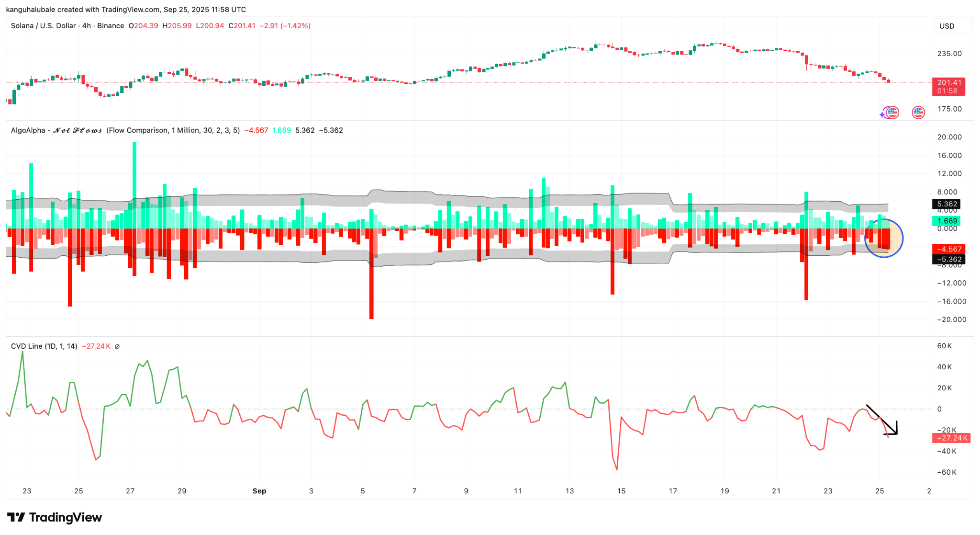The width and height of the screenshot is (980, 535).
Task: Click the red -4.567 Net Flows axis label
Action: (948, 249)
